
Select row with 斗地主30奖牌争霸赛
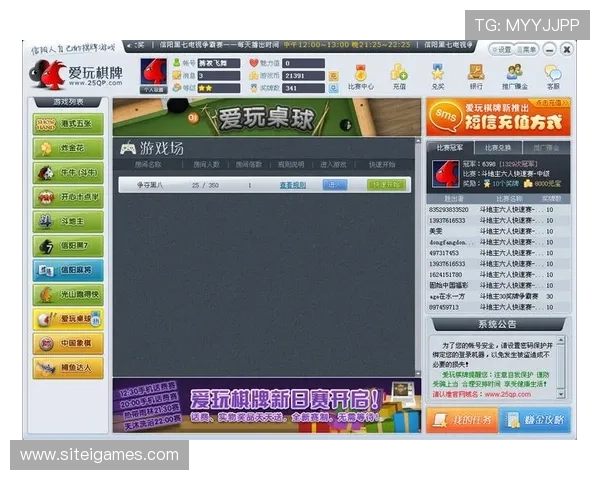[x=498, y=296]
